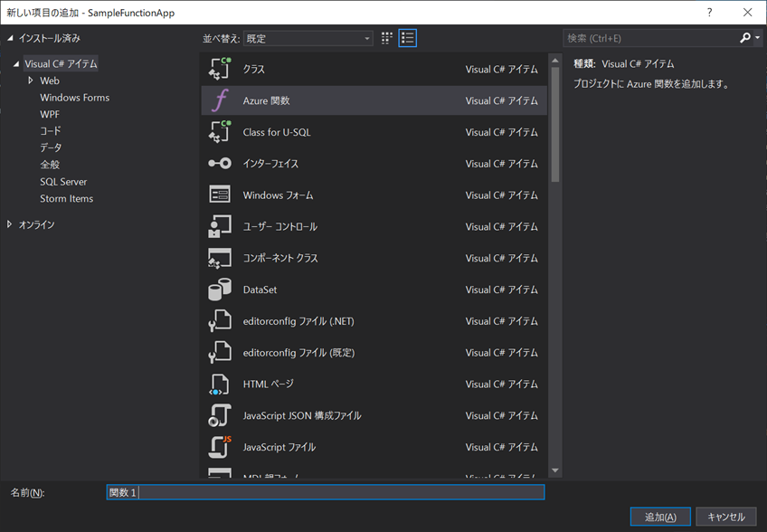Select the WPF category
Image resolution: width=767 pixels, height=532 pixels.
point(50,114)
